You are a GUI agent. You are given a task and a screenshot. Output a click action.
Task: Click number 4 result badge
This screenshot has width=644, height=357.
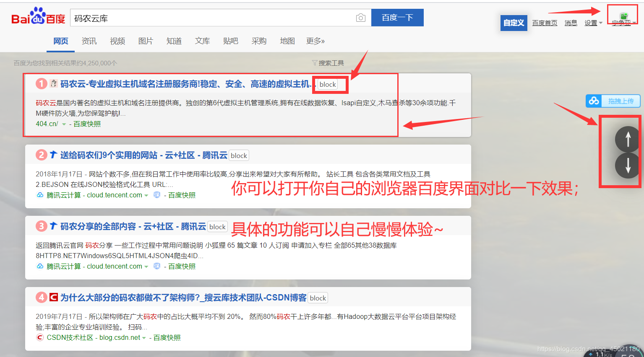(x=41, y=297)
